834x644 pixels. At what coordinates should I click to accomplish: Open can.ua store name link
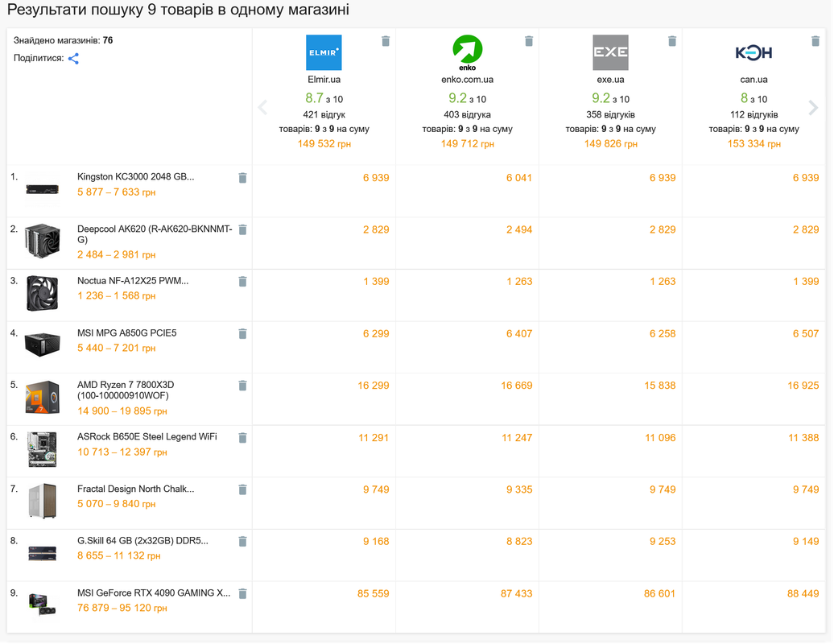click(x=753, y=80)
